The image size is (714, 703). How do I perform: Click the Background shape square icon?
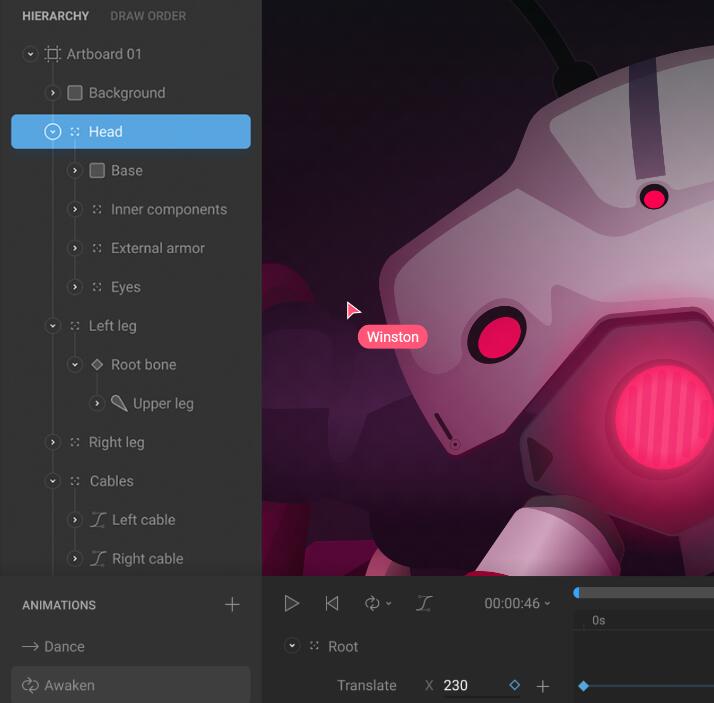click(75, 93)
